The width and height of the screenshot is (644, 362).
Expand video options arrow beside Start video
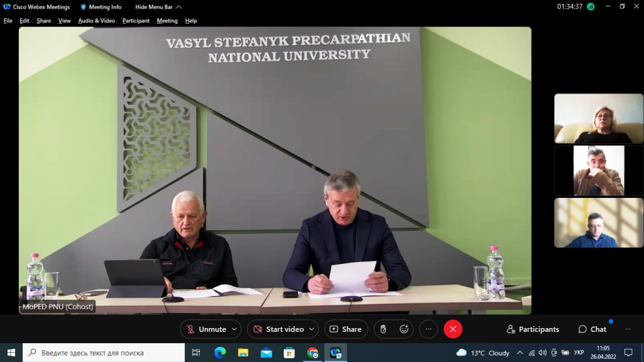(313, 329)
